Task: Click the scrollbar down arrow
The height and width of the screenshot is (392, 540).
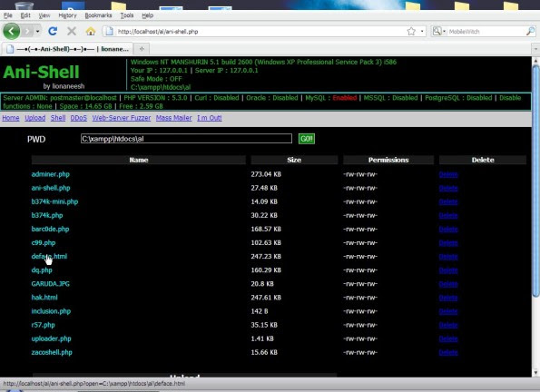Action: pyautogui.click(x=535, y=372)
